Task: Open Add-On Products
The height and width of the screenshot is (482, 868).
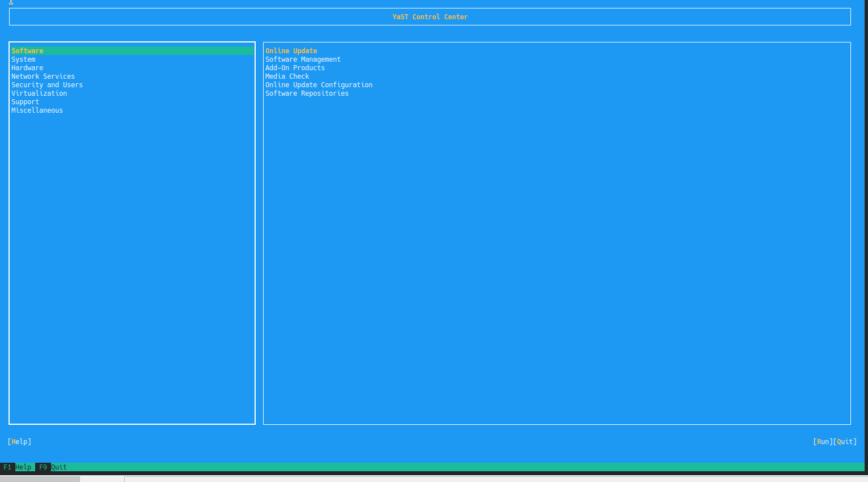Action: (x=295, y=67)
